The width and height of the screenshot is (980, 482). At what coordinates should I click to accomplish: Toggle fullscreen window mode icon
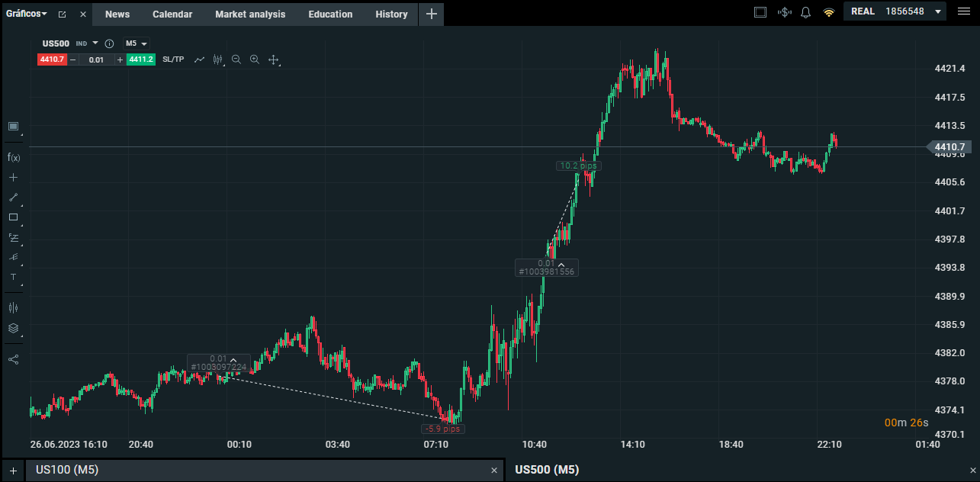tap(760, 12)
